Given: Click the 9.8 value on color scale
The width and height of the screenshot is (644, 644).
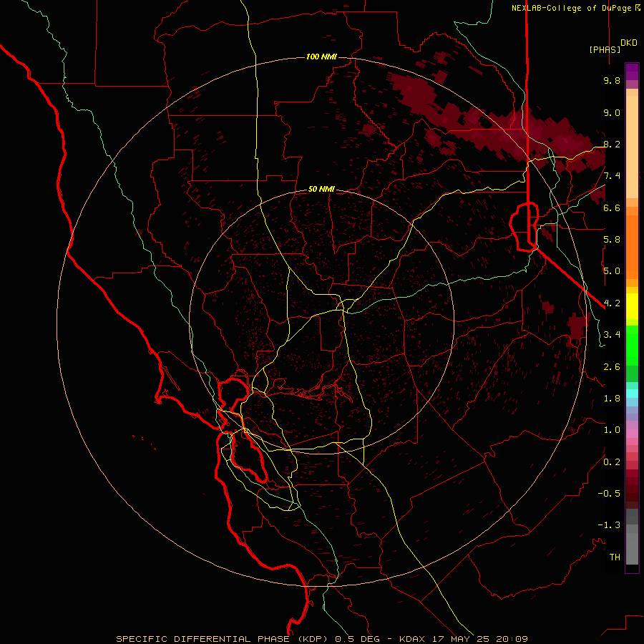Looking at the screenshot, I should [612, 80].
